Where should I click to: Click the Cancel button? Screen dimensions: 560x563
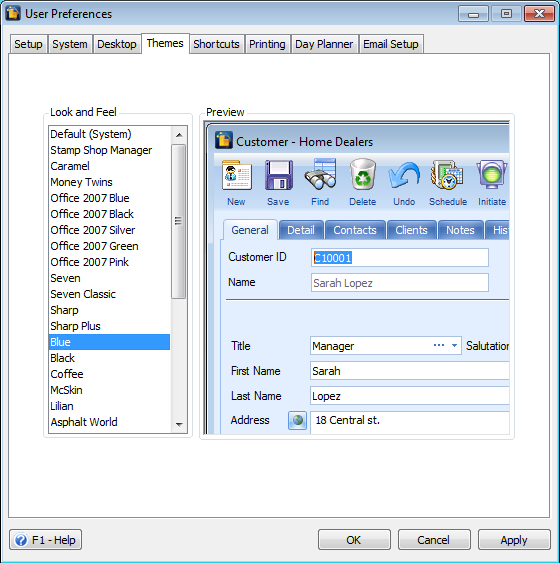click(x=434, y=540)
